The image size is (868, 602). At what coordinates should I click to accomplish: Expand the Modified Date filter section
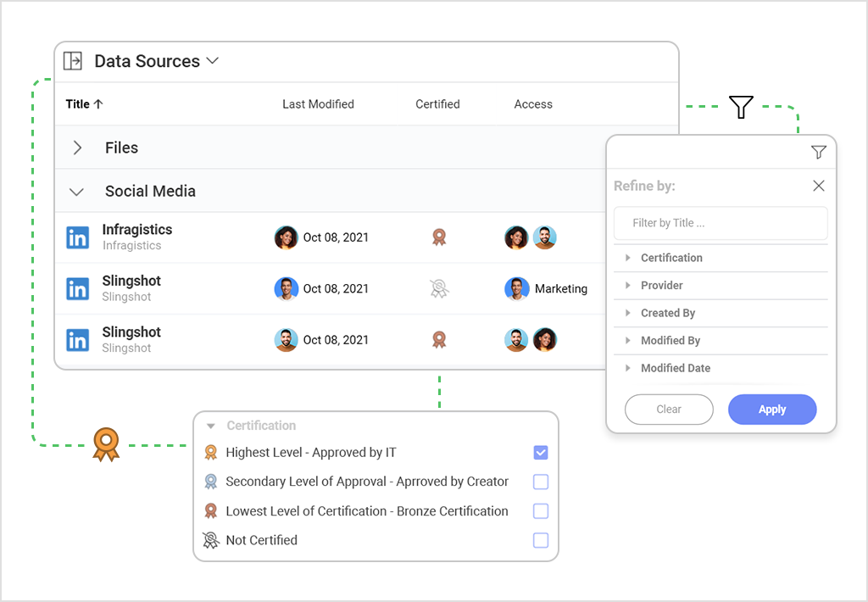[x=628, y=368]
